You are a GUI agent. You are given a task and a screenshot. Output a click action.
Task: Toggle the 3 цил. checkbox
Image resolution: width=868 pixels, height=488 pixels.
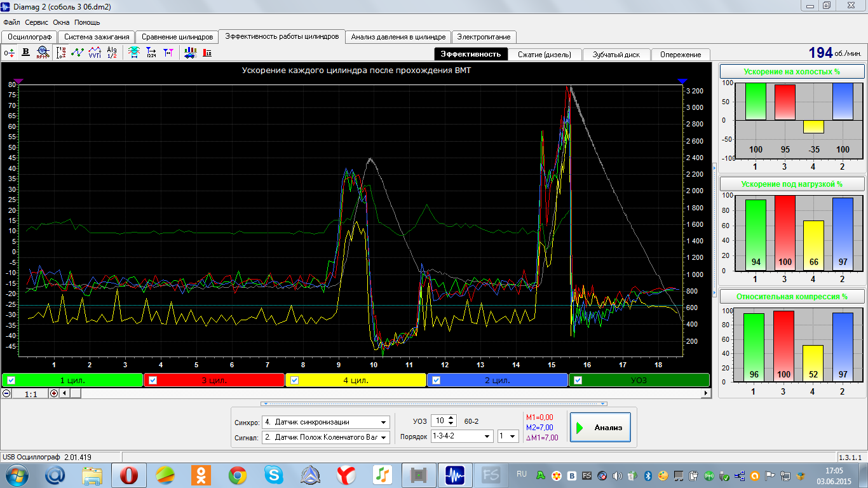pyautogui.click(x=153, y=381)
